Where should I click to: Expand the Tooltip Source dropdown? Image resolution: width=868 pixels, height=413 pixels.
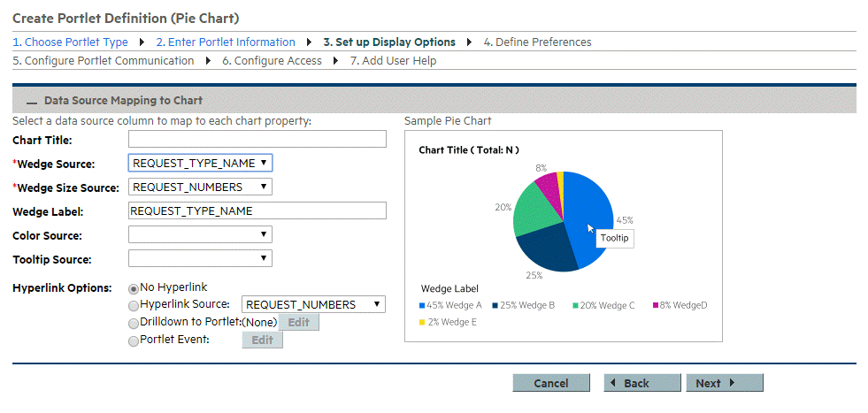coord(200,258)
